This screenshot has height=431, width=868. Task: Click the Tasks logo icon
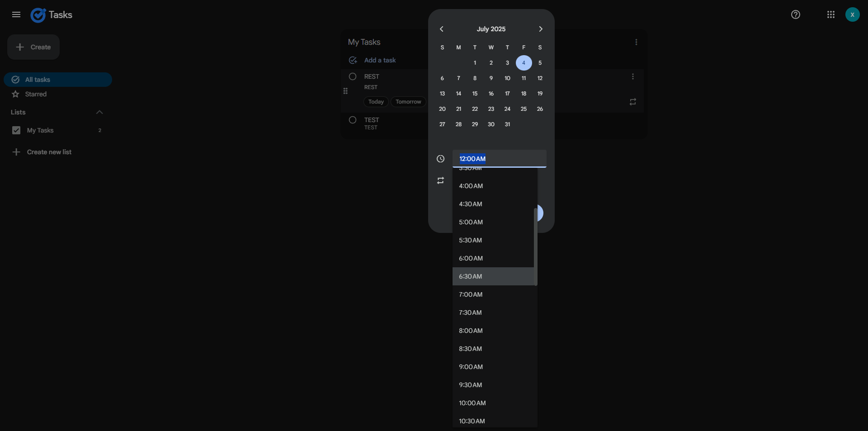38,15
